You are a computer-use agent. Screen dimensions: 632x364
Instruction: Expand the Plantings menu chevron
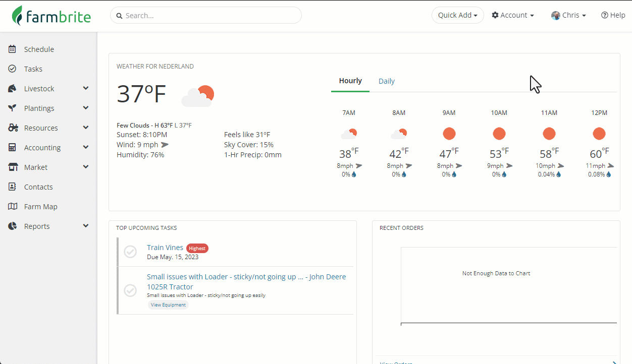coord(86,108)
